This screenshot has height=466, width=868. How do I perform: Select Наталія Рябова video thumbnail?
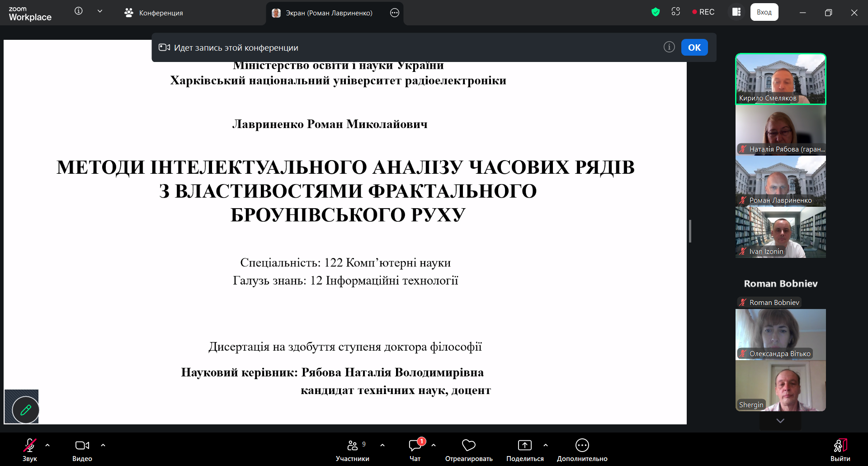pyautogui.click(x=781, y=130)
